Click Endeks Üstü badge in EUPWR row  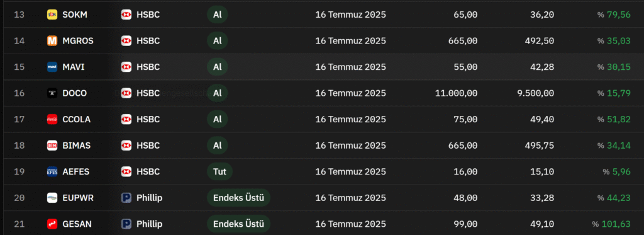(238, 198)
